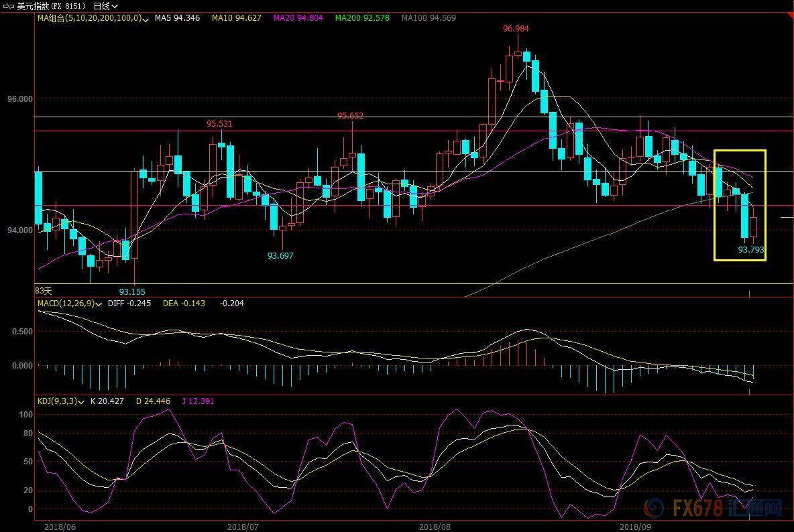Screen dimensions: 794x532
Task: Click the K 20.427 reading
Action: coord(107,401)
